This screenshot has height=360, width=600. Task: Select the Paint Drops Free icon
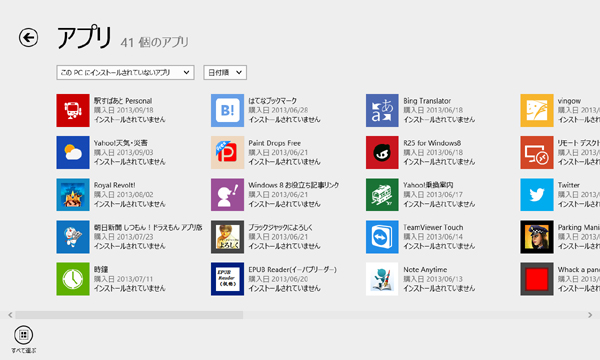pyautogui.click(x=227, y=152)
